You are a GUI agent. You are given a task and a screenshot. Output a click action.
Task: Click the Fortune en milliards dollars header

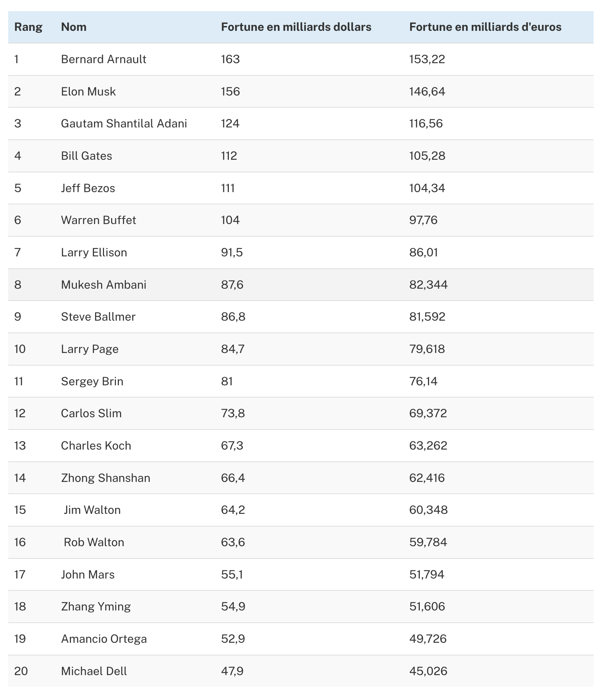tap(296, 27)
